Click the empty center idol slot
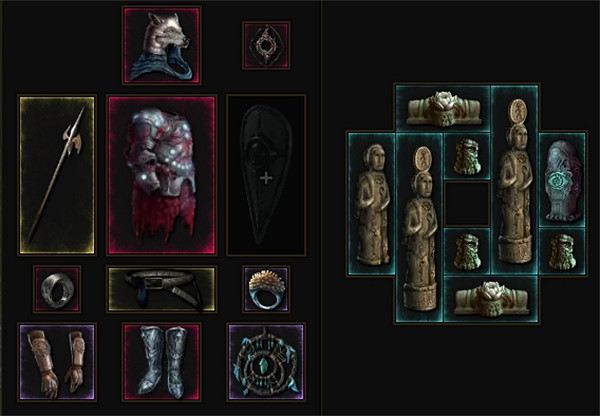 tap(467, 204)
